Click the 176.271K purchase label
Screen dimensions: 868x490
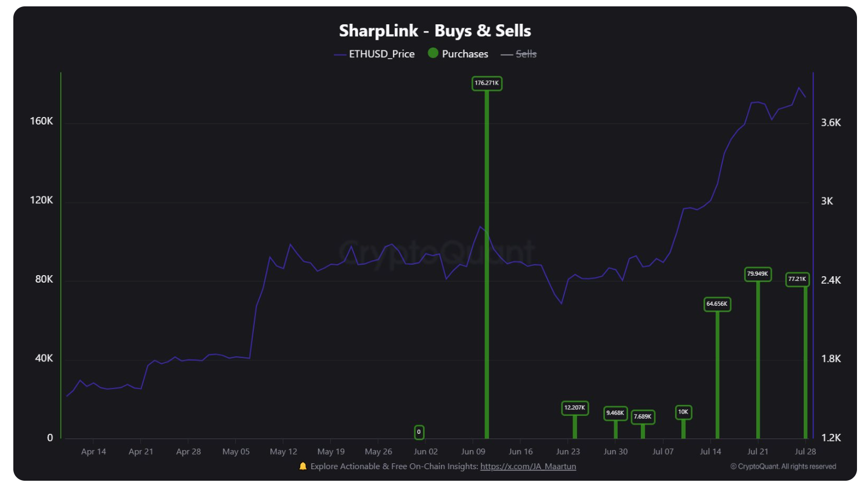(x=487, y=83)
